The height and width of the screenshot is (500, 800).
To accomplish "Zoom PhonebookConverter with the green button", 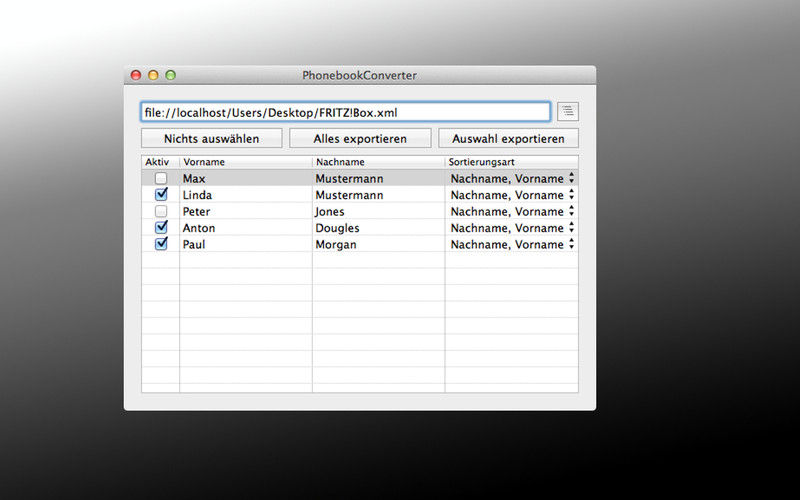I will click(x=170, y=75).
